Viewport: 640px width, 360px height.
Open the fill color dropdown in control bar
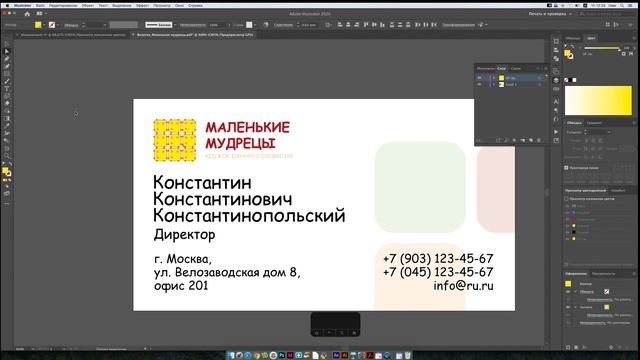(44, 25)
